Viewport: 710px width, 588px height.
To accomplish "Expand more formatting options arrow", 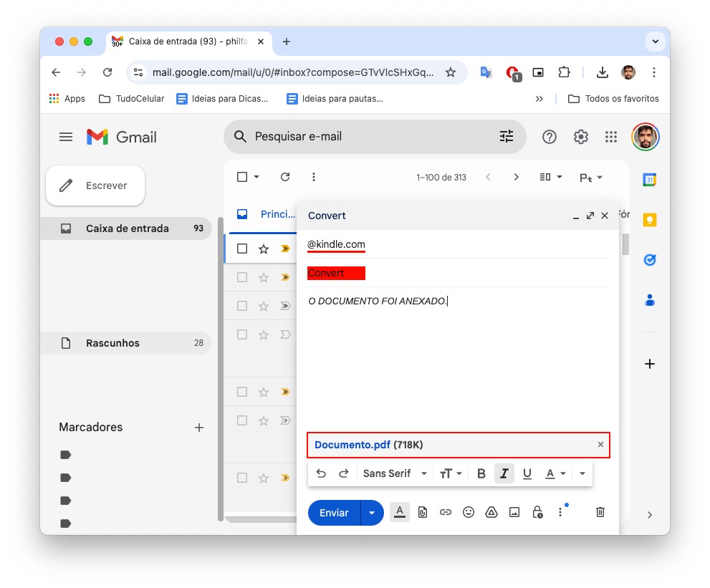I will (582, 473).
